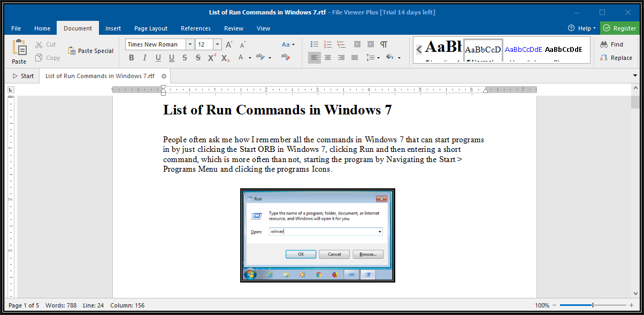644x315 pixels.
Task: Increase font size with the grow font icon
Action: (229, 44)
